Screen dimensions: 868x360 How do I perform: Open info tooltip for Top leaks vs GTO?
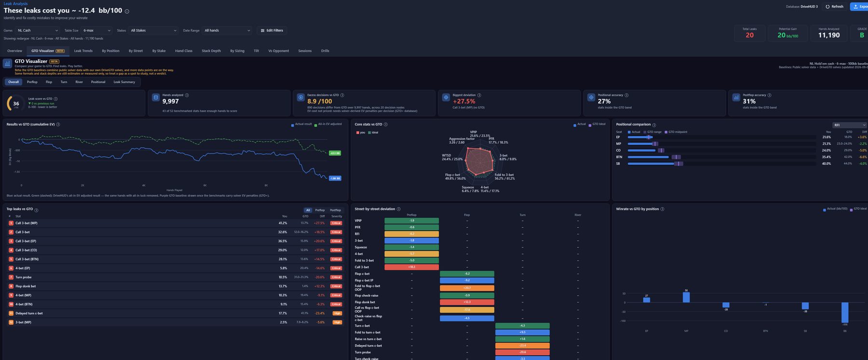pyautogui.click(x=36, y=209)
